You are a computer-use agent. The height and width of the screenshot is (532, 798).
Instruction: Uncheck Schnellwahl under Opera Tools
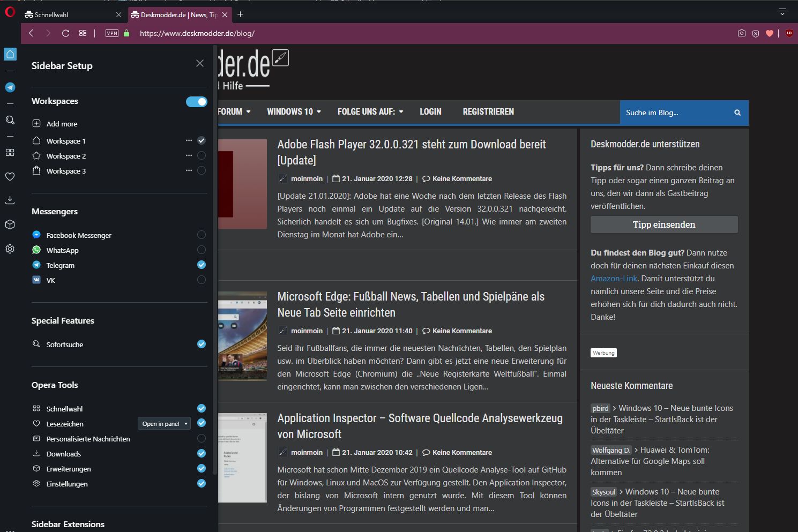[x=202, y=408]
